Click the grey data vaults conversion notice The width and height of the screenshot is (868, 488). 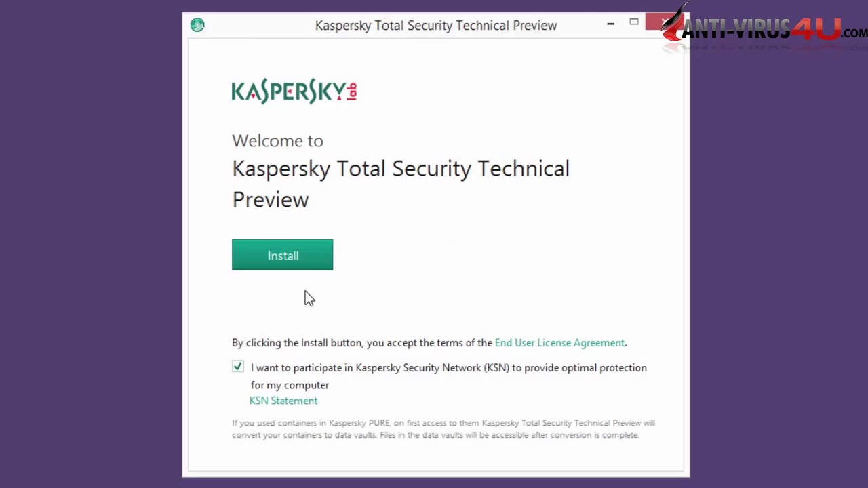(443, 429)
